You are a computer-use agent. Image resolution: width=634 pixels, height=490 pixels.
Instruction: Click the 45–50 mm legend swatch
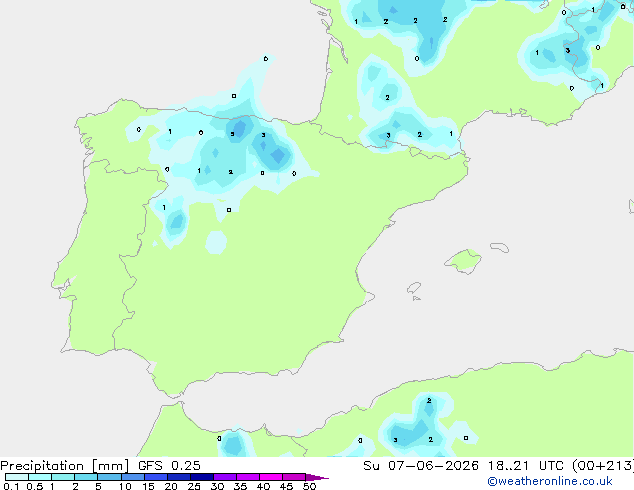(x=294, y=477)
